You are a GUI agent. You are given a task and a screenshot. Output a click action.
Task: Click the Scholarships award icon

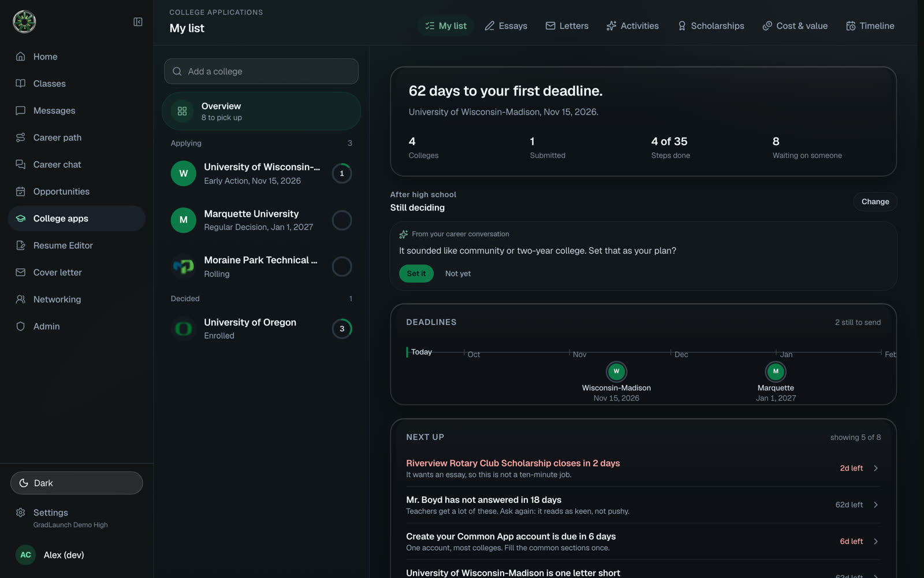click(x=682, y=26)
